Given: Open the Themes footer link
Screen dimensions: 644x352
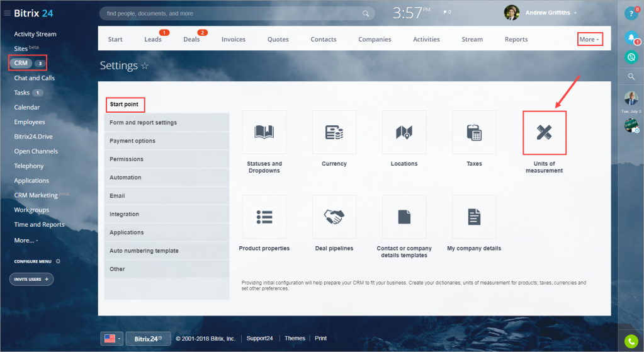Looking at the screenshot, I should (x=295, y=338).
